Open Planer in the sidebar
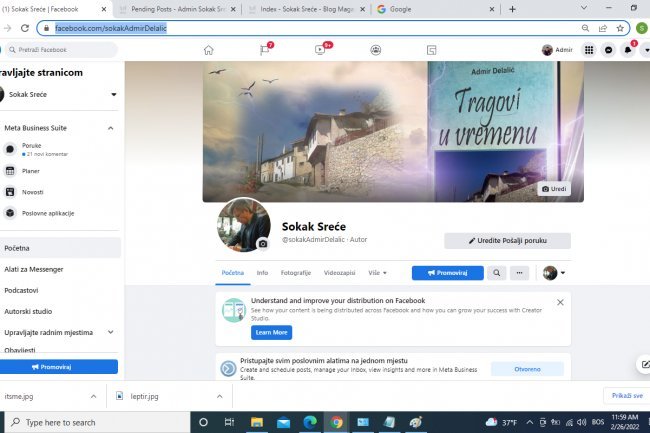650x433 pixels. 31,171
